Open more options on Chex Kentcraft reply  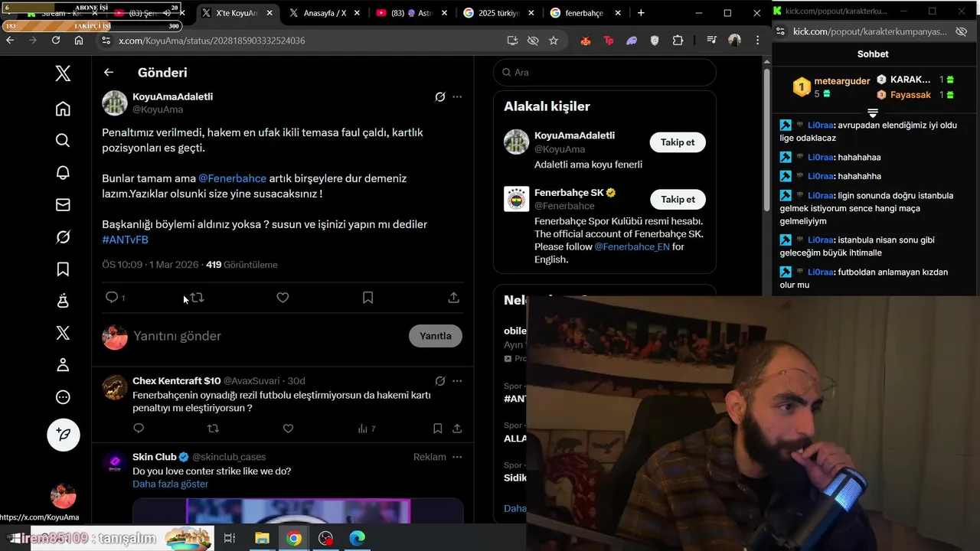(x=457, y=381)
